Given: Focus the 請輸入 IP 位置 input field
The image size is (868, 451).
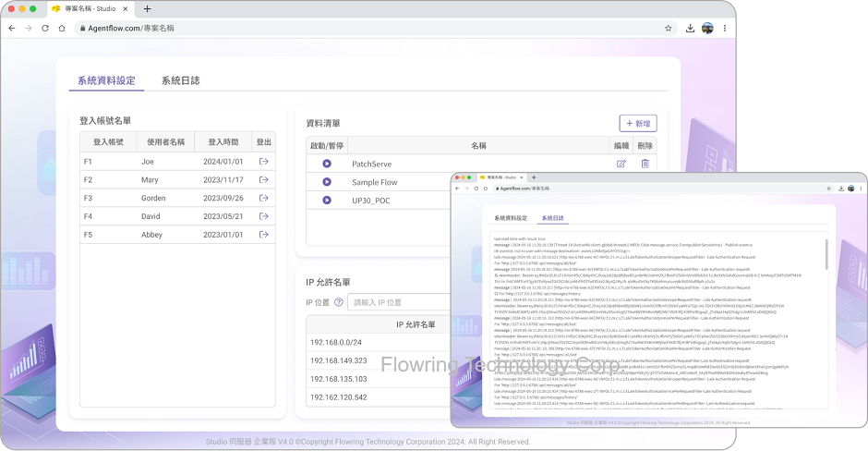Looking at the screenshot, I should (x=399, y=302).
